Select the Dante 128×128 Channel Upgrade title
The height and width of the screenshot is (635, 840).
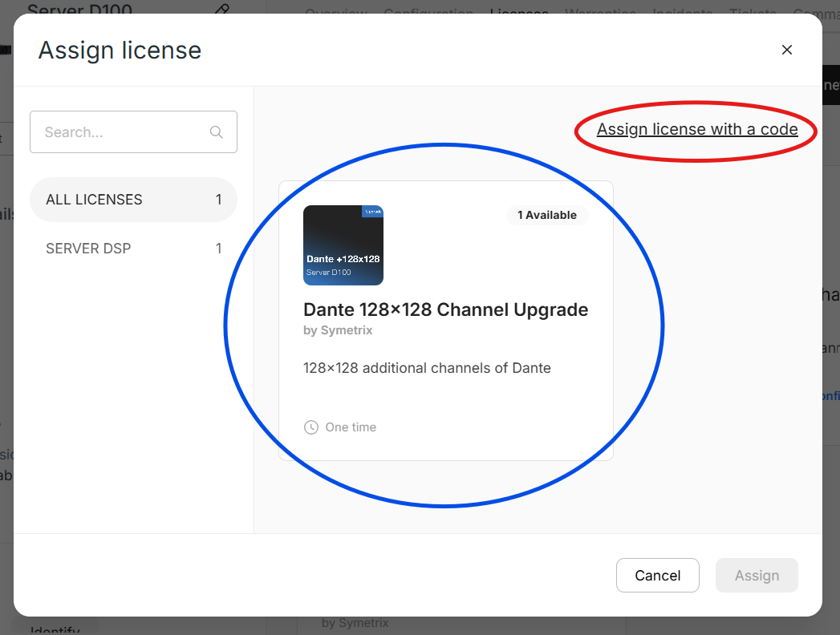(x=446, y=309)
